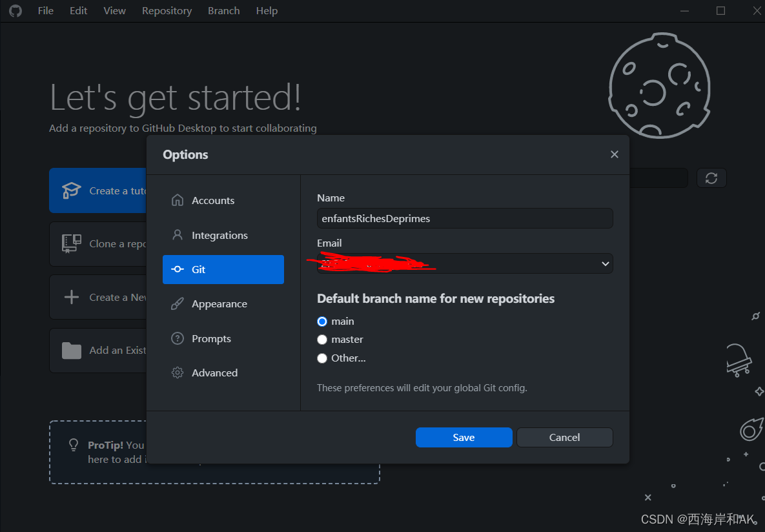This screenshot has width=765, height=532.
Task: Click the Prompts question mark icon
Action: coord(178,338)
